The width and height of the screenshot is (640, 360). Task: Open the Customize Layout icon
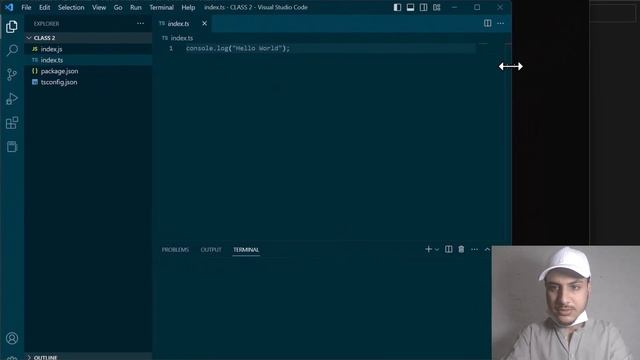[x=436, y=7]
